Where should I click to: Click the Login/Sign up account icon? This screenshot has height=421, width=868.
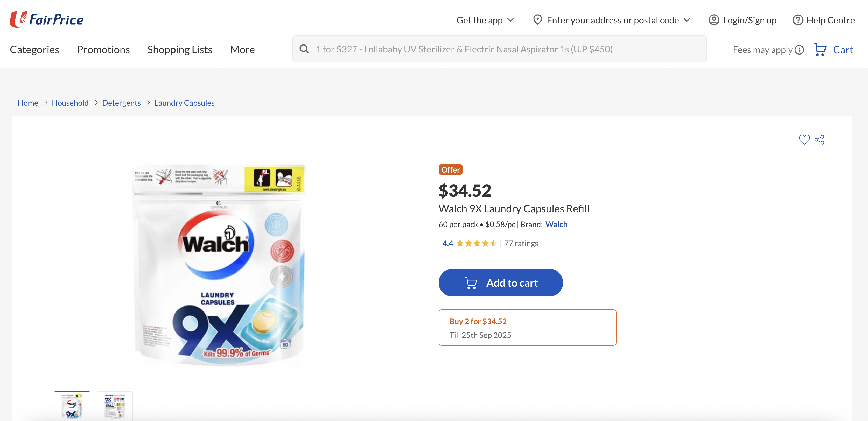pos(714,20)
